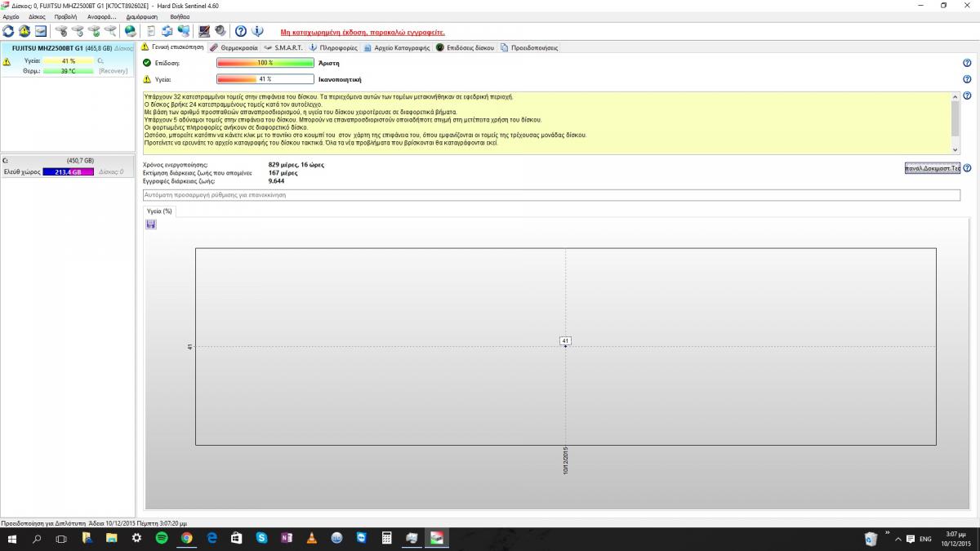Switch to the S.M.A.R.T. tab
Screen dimensions: 980x551
tap(283, 48)
